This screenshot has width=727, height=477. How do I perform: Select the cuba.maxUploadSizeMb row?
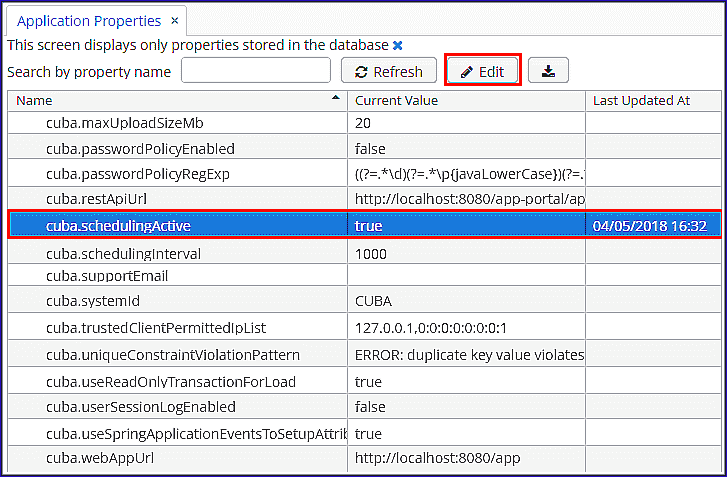[x=364, y=123]
